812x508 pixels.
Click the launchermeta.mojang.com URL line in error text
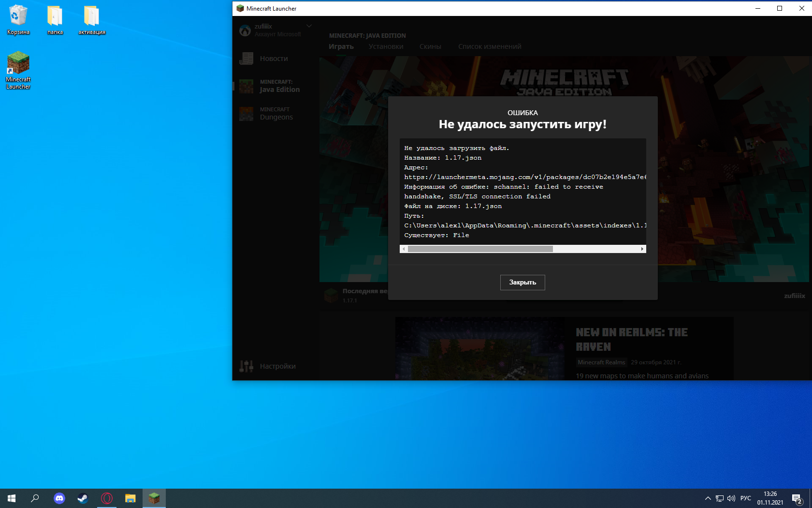tap(525, 177)
